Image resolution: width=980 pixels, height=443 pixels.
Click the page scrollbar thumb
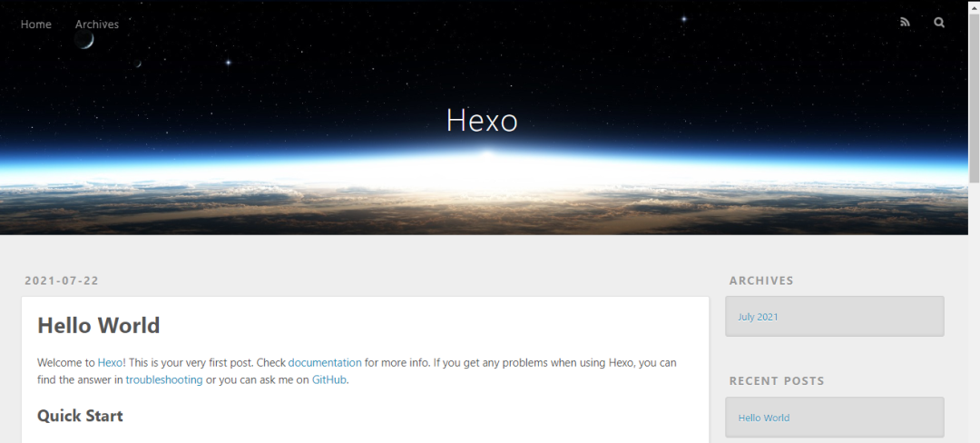pos(974,97)
